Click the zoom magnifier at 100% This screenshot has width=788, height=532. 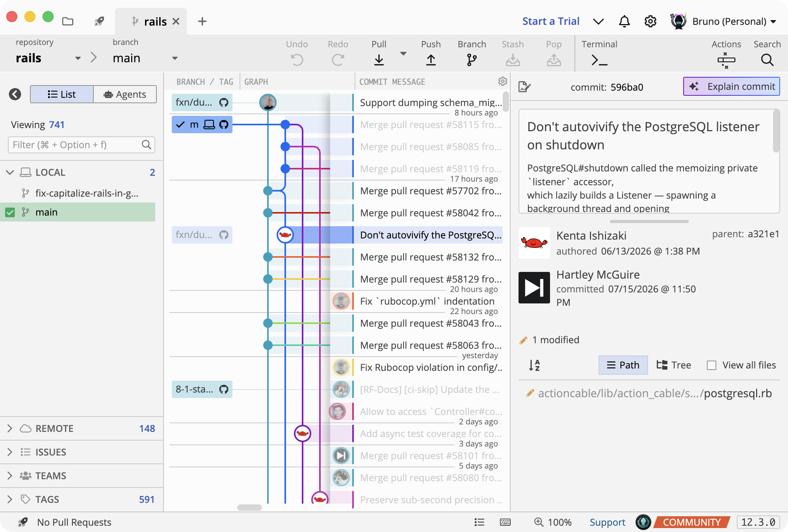click(x=539, y=522)
